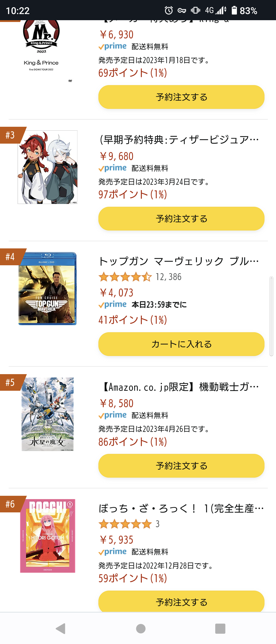Open recent apps square icon

pos(220,628)
